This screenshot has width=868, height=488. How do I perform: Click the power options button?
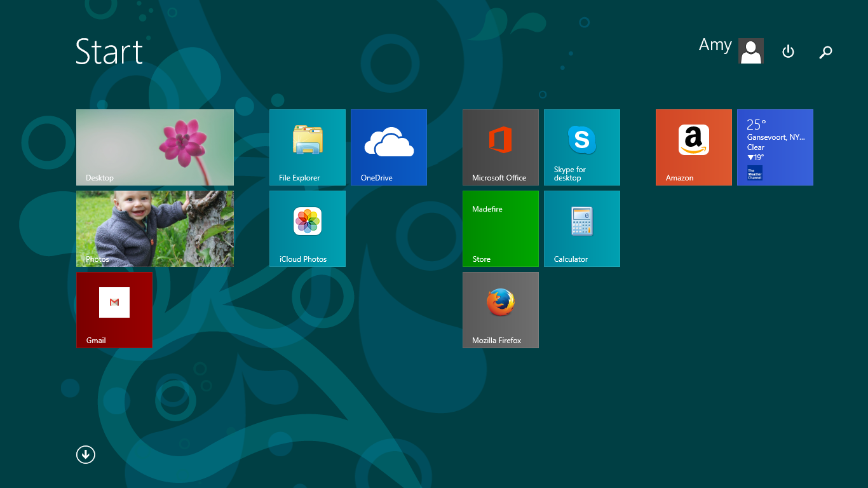click(x=788, y=51)
